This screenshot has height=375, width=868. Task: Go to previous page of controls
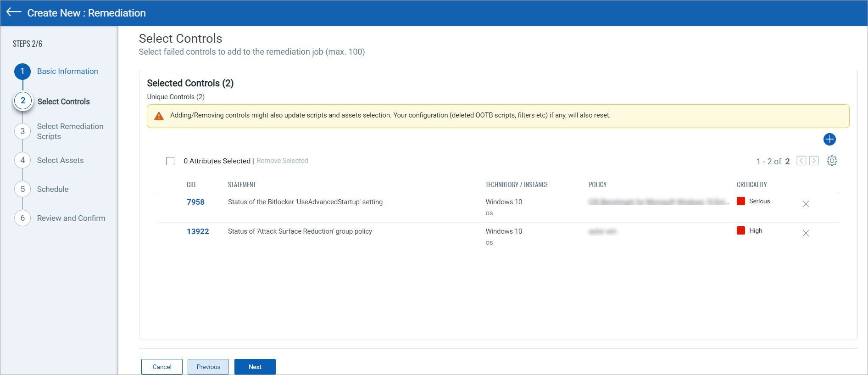(801, 161)
